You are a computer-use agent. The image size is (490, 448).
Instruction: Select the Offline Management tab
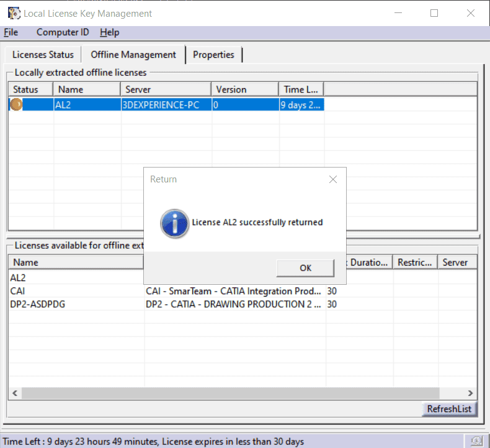[133, 55]
